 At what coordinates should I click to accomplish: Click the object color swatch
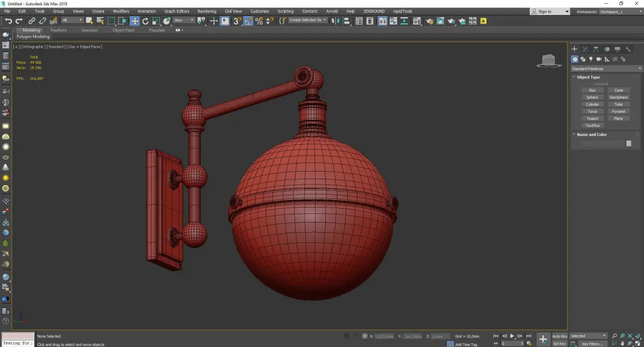click(x=628, y=143)
